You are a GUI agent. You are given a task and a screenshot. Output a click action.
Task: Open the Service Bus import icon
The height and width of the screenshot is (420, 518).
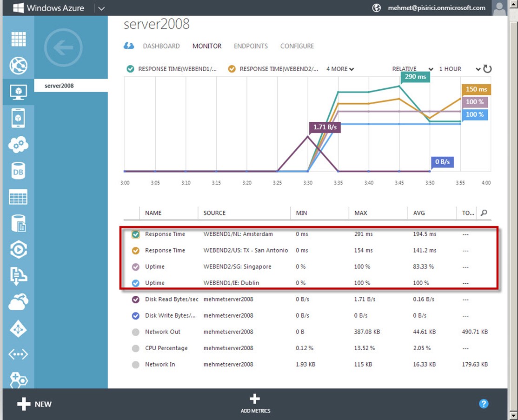[x=19, y=276]
